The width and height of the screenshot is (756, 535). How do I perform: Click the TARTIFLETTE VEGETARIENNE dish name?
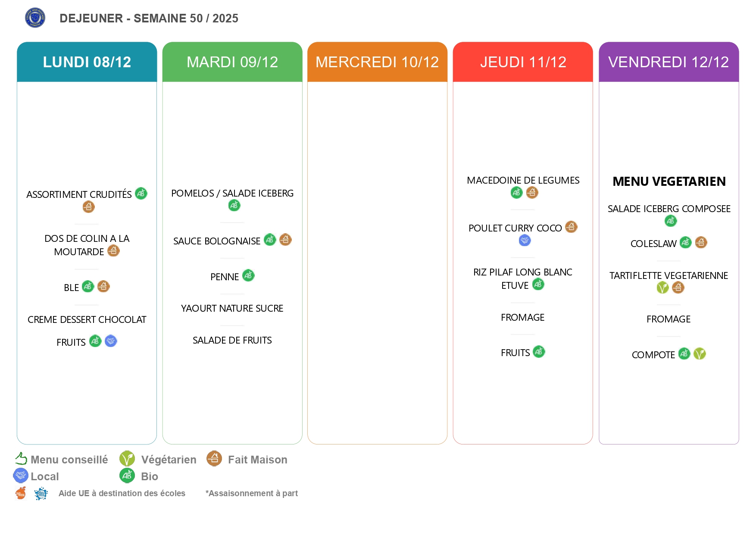coord(669,275)
